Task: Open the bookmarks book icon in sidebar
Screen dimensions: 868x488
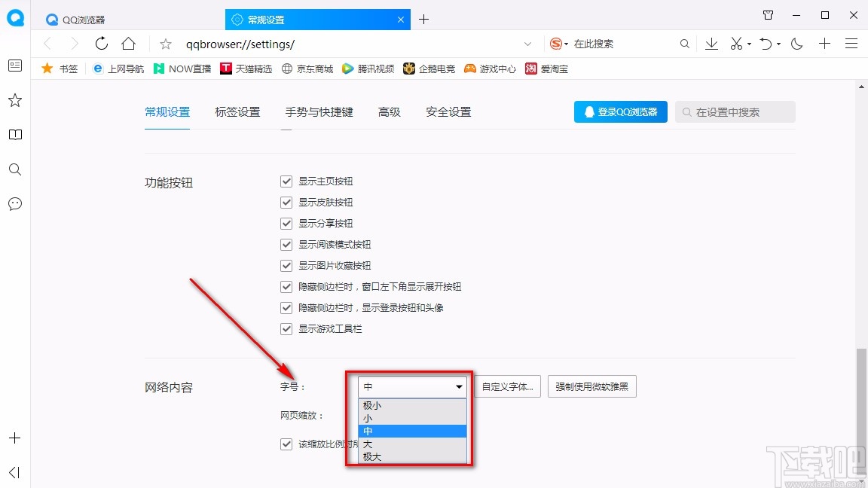Action: point(15,135)
